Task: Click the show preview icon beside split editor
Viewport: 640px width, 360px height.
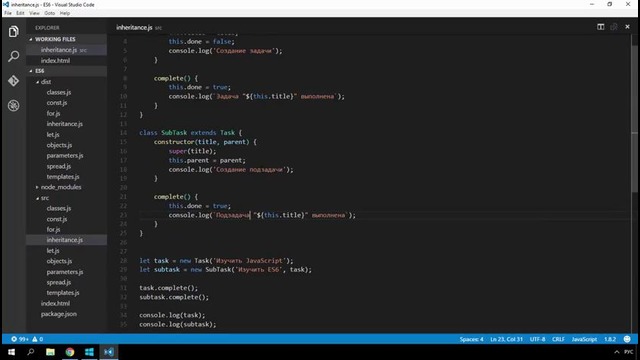Action: tap(614, 27)
